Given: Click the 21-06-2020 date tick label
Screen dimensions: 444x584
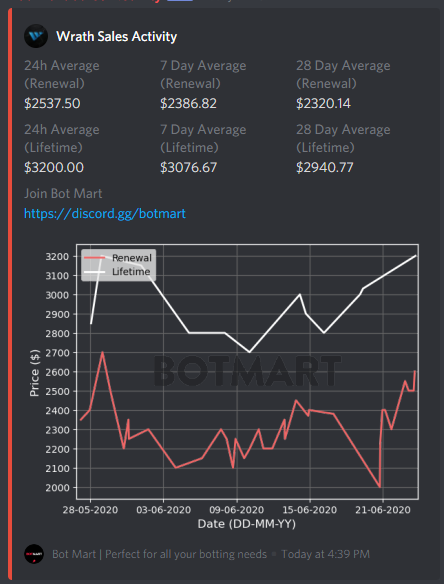Looking at the screenshot, I should 383,510.
